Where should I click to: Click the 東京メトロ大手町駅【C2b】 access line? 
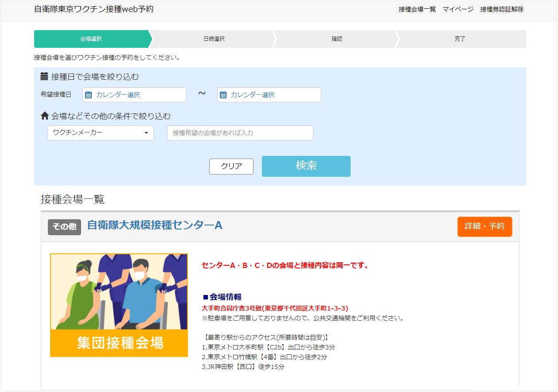pos(268,347)
